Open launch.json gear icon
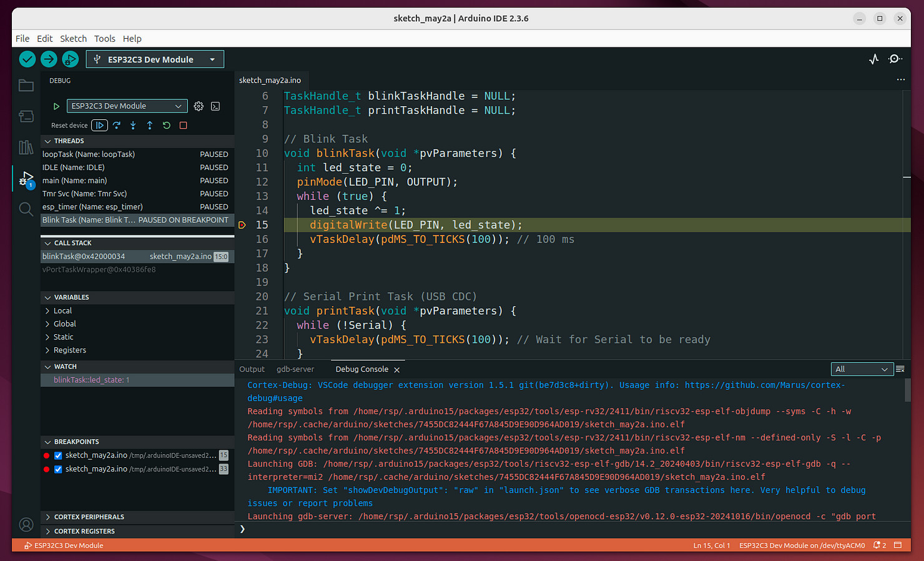This screenshot has height=561, width=924. (x=199, y=106)
